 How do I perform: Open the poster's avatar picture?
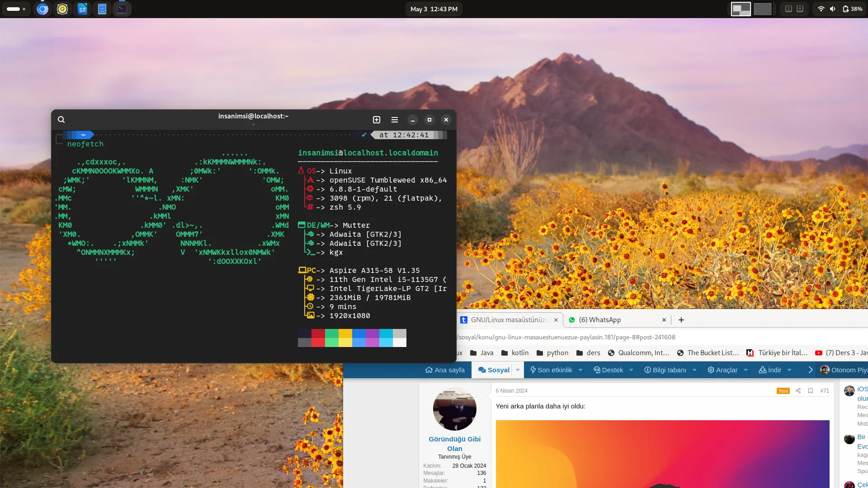tap(454, 409)
